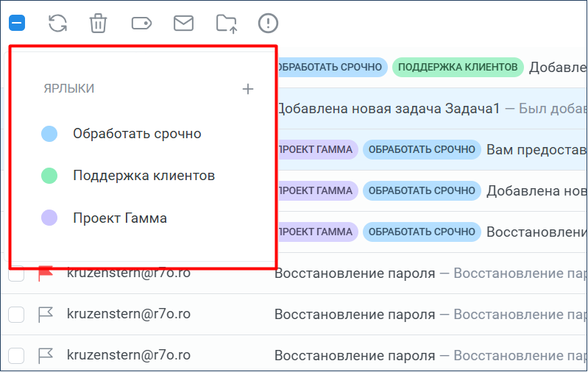Click the blue select-all checkbox in toolbar
588x372 pixels.
click(17, 23)
